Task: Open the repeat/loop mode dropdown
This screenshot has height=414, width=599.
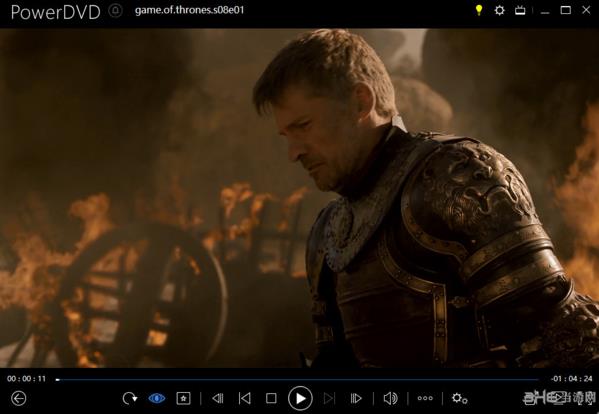Action: [x=130, y=398]
